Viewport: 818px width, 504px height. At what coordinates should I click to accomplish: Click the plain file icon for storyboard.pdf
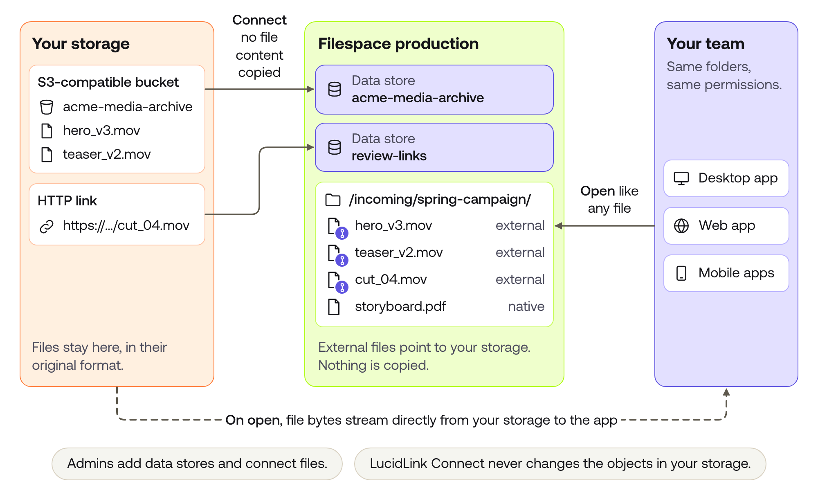(334, 307)
